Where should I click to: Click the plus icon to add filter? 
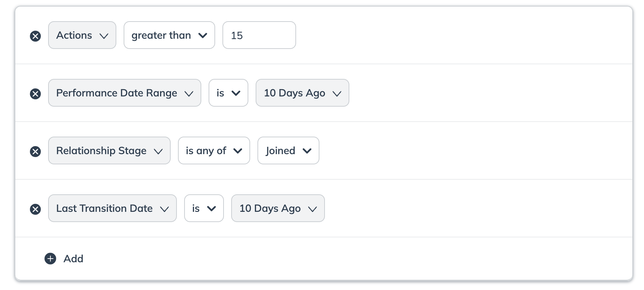[x=50, y=259]
